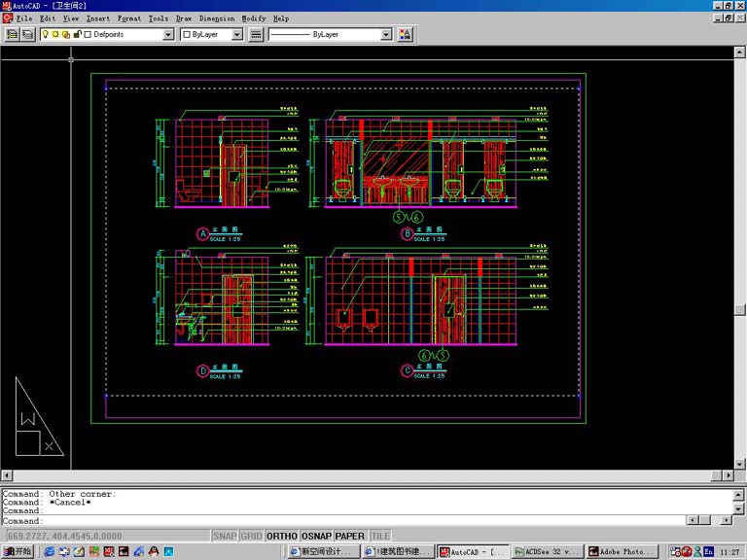Launch Internet Explorer from quick launch bar
Image resolution: width=747 pixels, height=560 pixels.
pos(49,551)
